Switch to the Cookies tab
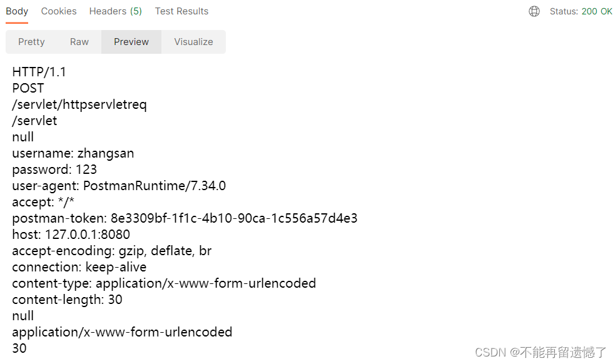This screenshot has width=615, height=364. tap(59, 11)
